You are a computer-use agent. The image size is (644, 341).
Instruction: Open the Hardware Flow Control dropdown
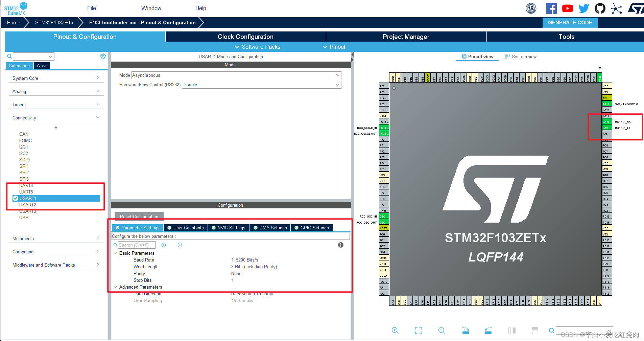pos(261,85)
